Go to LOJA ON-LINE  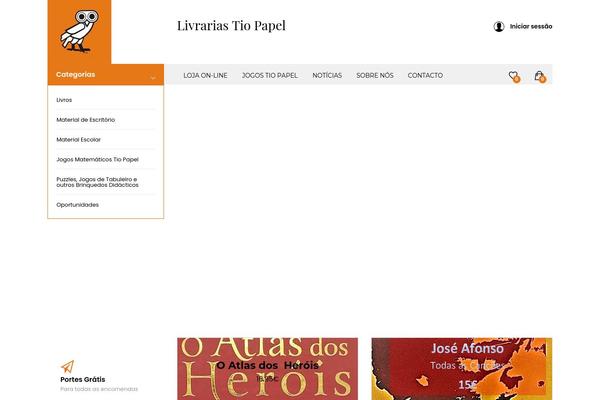coord(205,75)
